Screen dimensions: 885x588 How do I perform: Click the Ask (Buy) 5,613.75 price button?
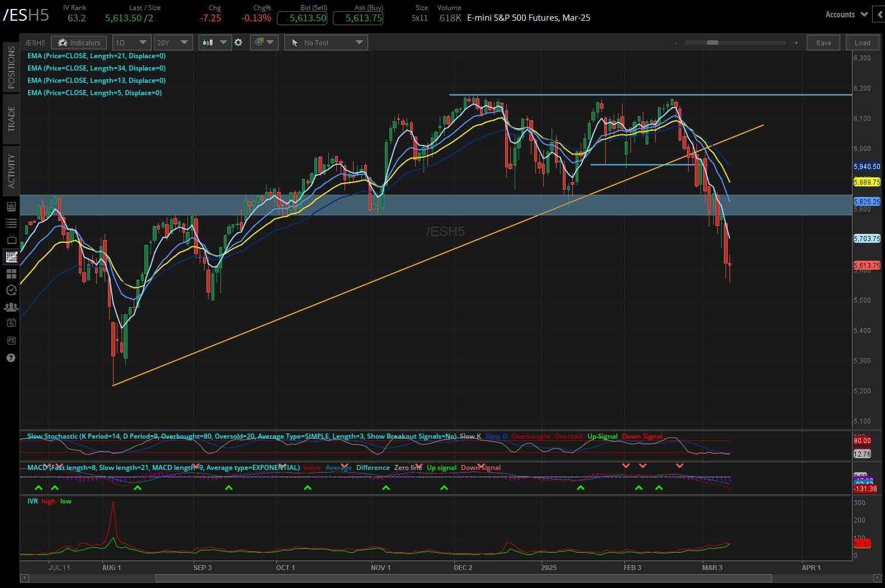click(358, 18)
